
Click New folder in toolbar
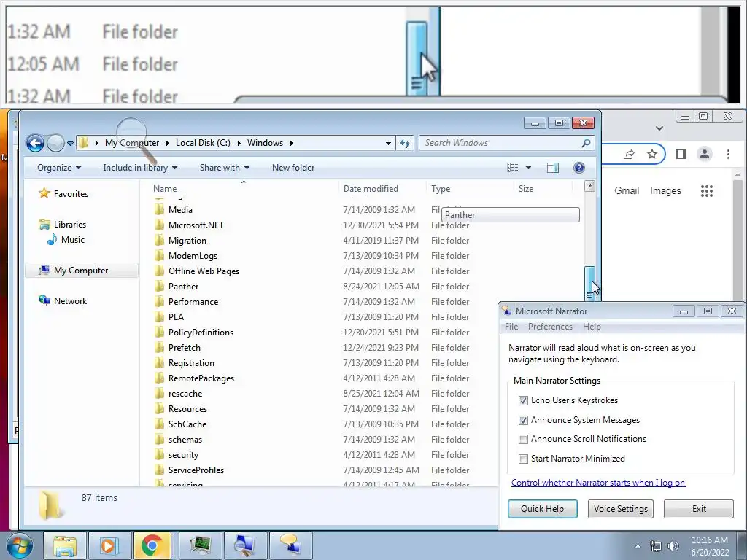tap(293, 168)
